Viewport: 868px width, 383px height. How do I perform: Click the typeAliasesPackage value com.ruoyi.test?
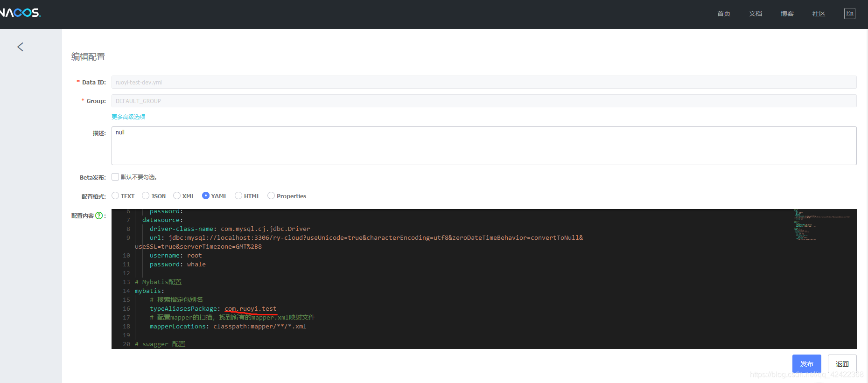coord(251,309)
